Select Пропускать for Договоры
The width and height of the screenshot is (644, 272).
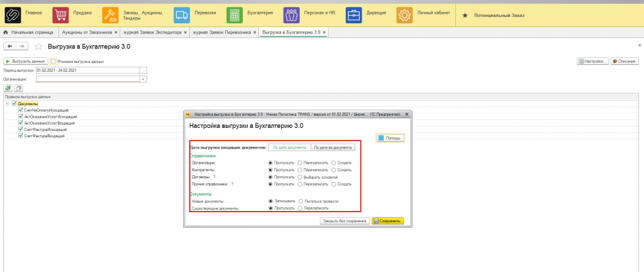pyautogui.click(x=270, y=177)
